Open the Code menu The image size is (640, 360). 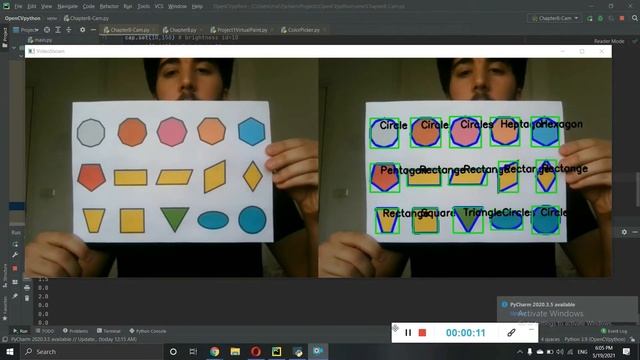(x=89, y=7)
